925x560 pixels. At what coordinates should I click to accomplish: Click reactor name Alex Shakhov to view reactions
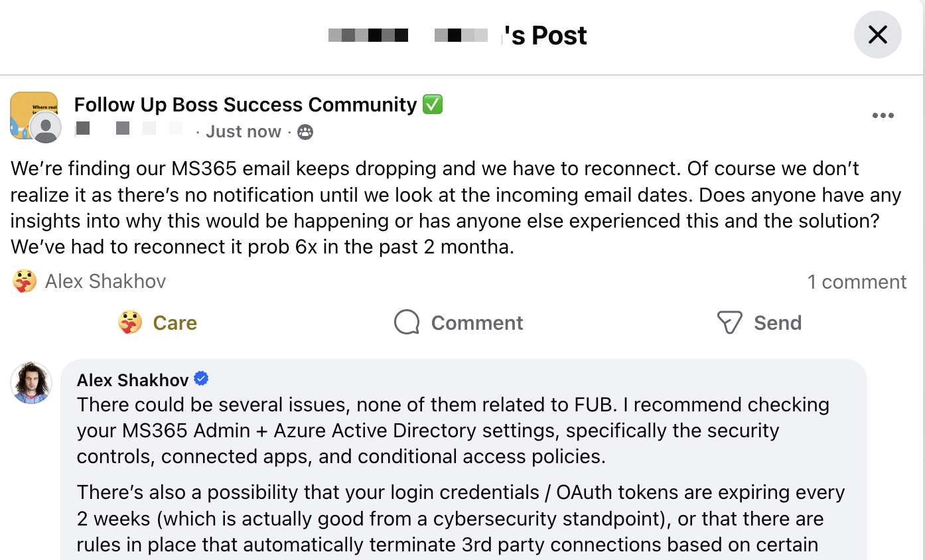(105, 281)
